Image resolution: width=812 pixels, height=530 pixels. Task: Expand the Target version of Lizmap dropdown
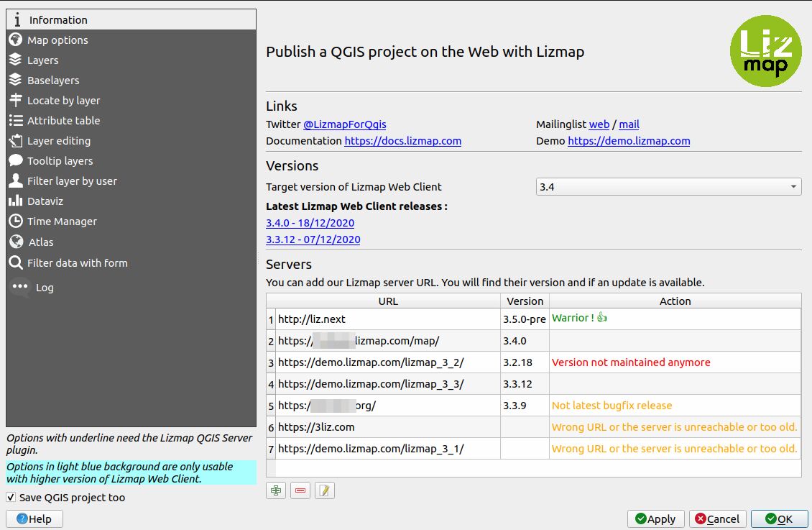[x=668, y=186]
